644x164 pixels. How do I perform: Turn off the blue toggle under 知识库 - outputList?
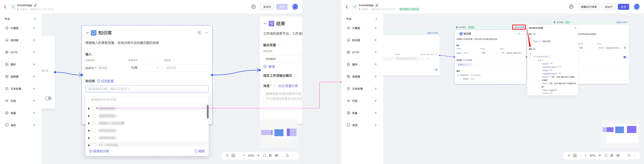tap(625, 57)
